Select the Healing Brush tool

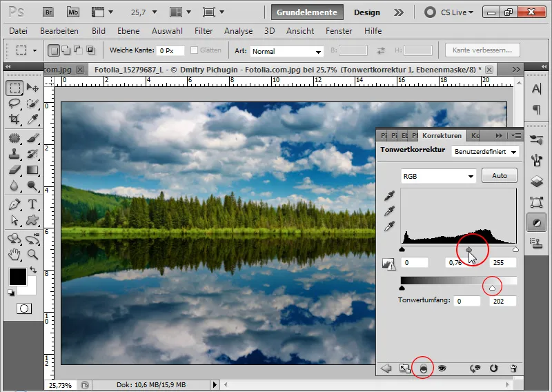coord(14,138)
